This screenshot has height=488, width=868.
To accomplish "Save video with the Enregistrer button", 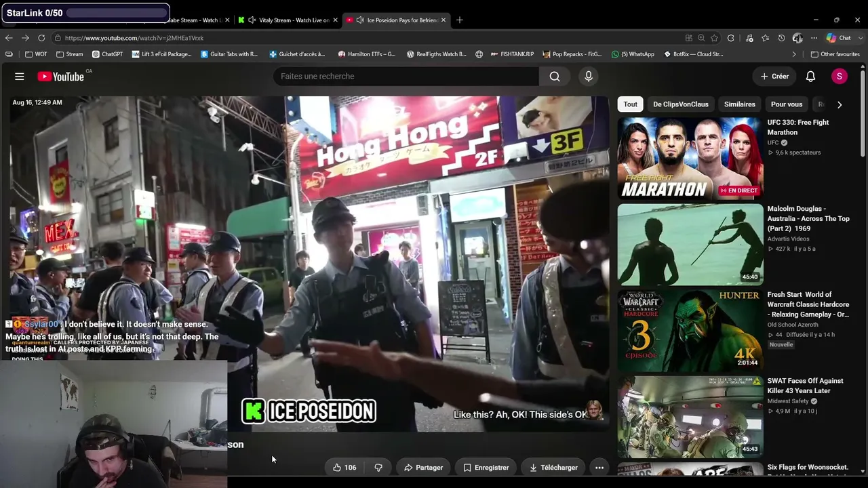I will click(486, 468).
